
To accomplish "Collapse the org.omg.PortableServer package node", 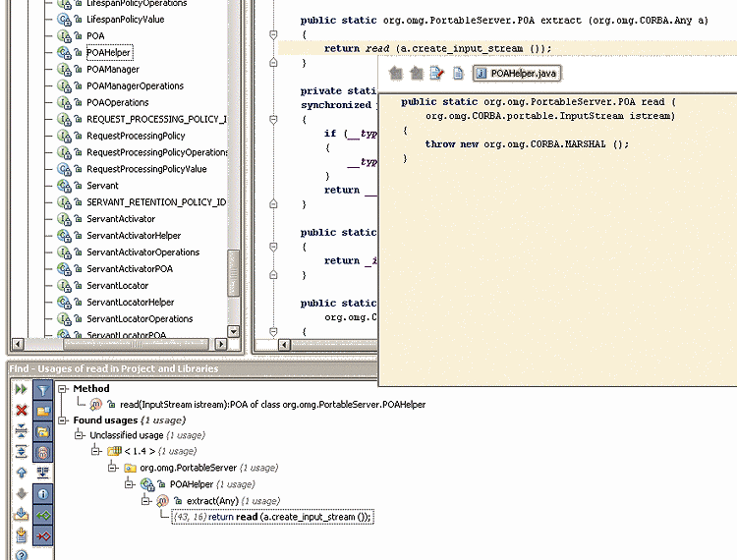I will pyautogui.click(x=113, y=468).
